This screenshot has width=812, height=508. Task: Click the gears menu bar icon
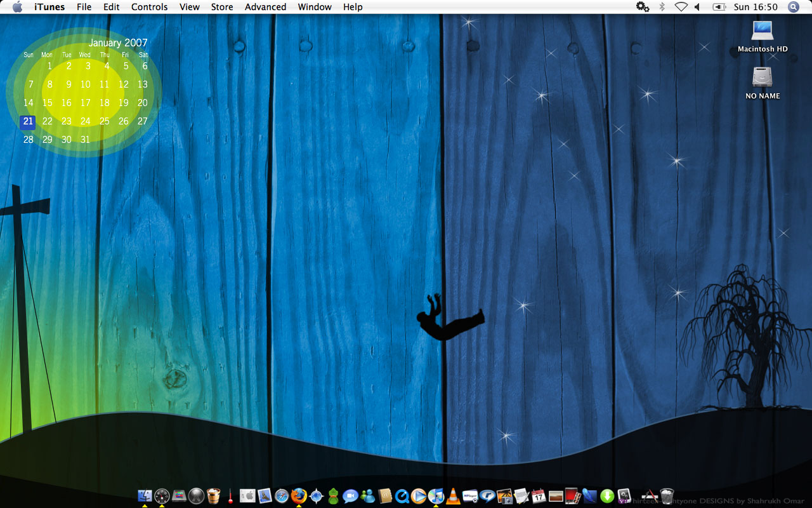643,7
